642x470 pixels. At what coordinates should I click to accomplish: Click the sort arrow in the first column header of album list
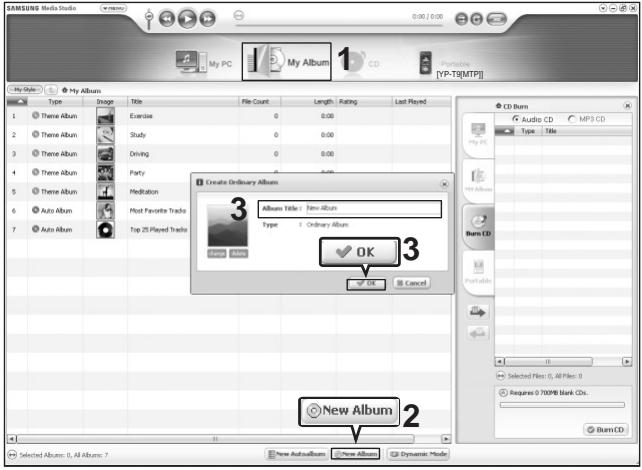click(17, 102)
